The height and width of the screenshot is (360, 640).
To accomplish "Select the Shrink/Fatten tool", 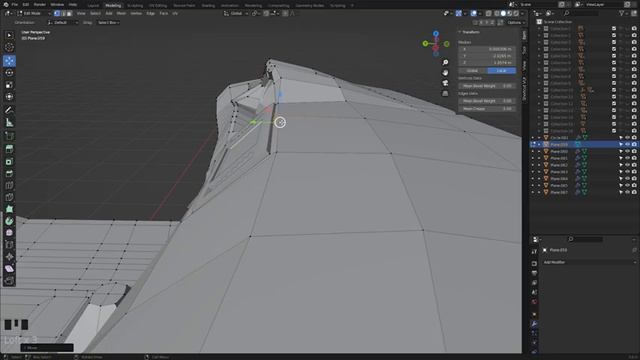I will click(x=9, y=257).
